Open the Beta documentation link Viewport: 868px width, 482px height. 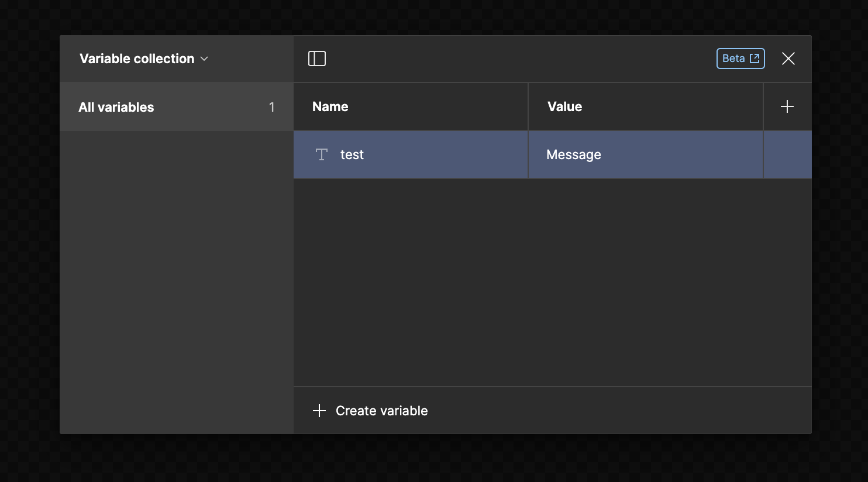[740, 58]
